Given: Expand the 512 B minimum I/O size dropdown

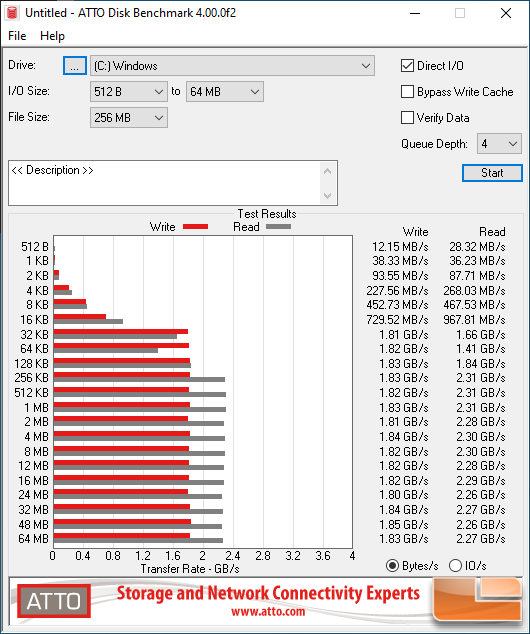Looking at the screenshot, I should coord(129,92).
